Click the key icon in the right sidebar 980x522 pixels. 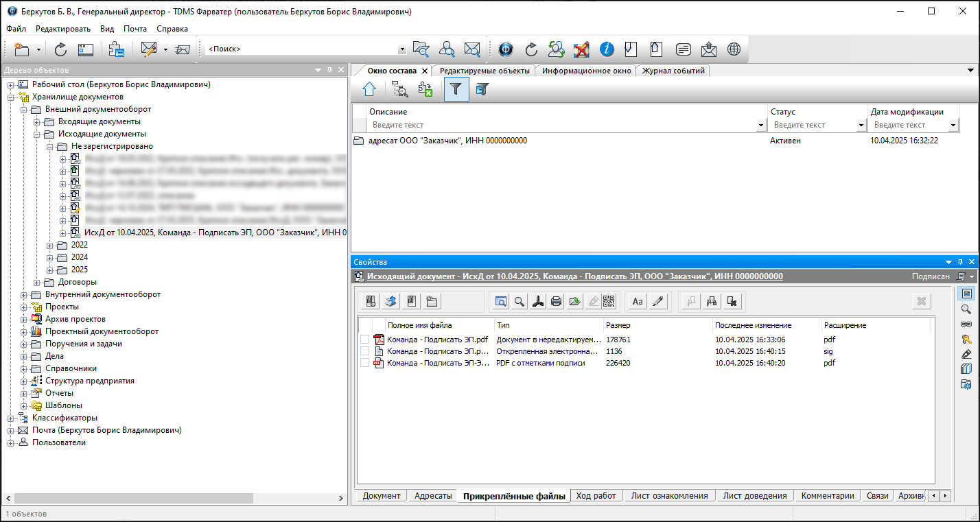click(966, 339)
